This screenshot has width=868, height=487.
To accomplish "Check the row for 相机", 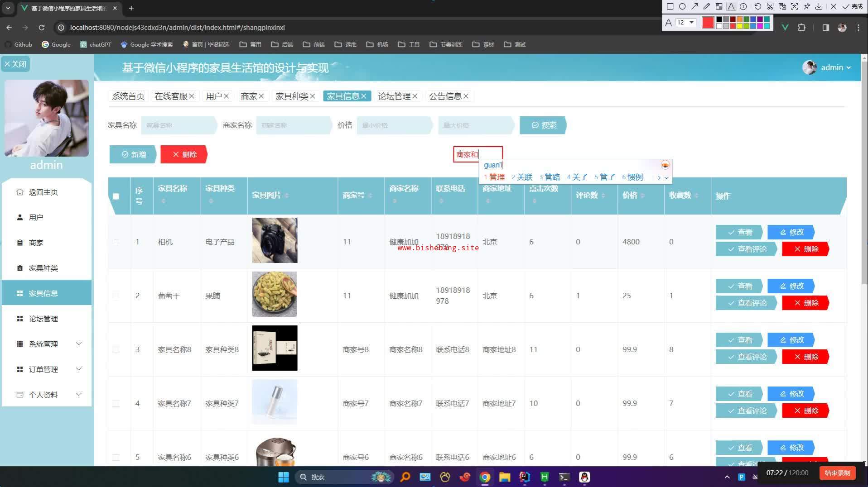I will 116,242.
